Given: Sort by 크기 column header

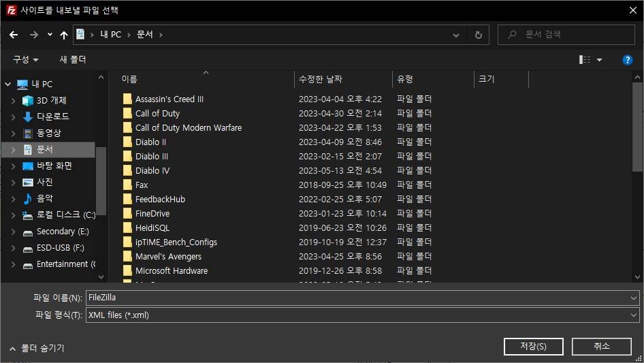Looking at the screenshot, I should coord(486,79).
